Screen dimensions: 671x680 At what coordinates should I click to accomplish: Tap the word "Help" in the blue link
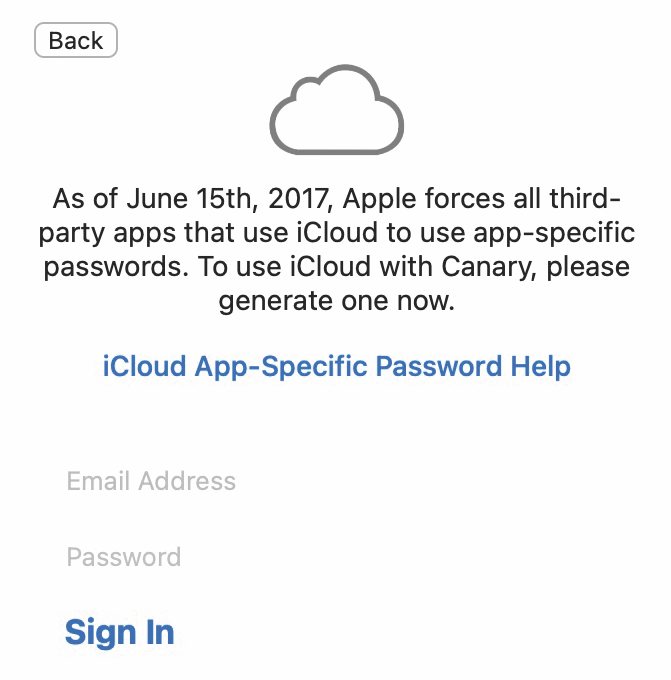point(540,366)
